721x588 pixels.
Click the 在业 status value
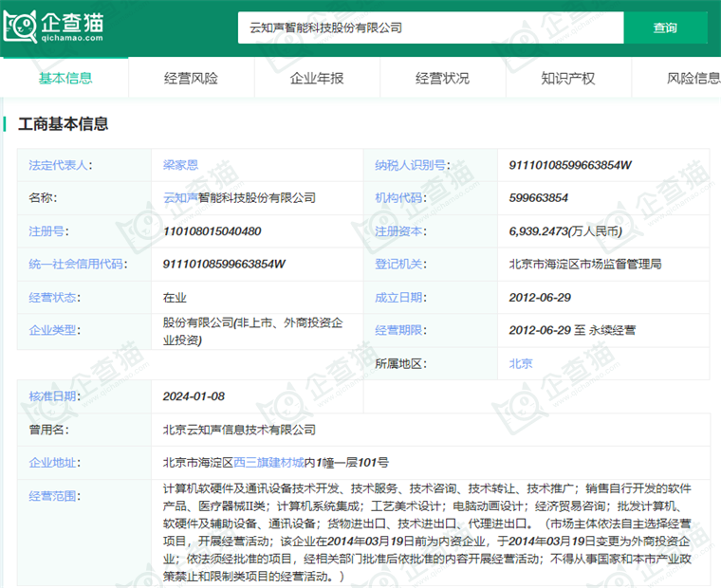click(x=175, y=298)
